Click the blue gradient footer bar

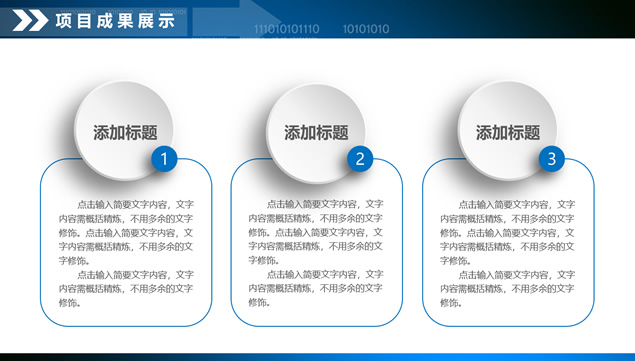click(x=318, y=357)
